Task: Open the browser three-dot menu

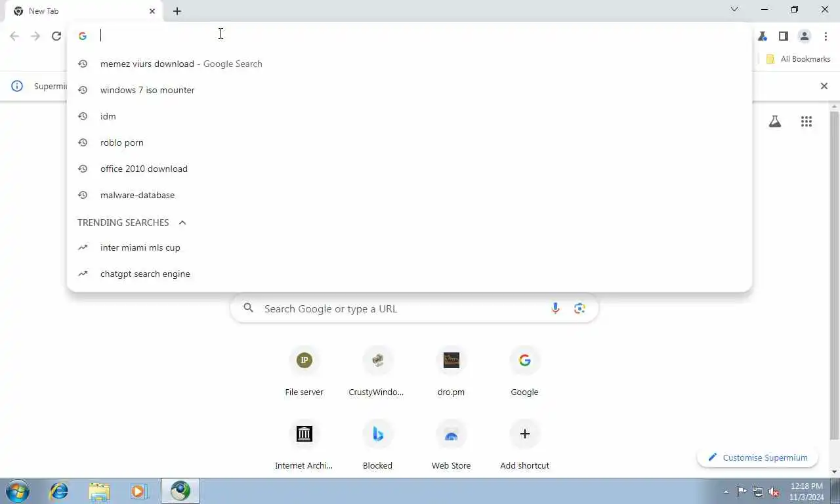Action: tap(826, 36)
